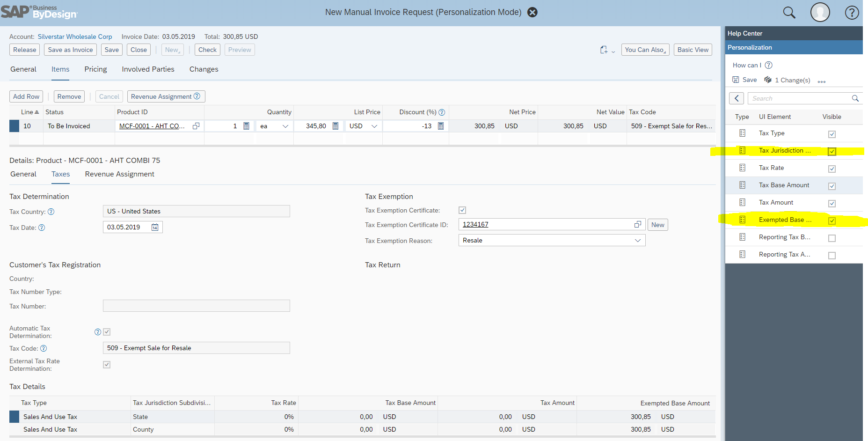Expand the Tax Exemption Reason dropdown
This screenshot has width=868, height=441.
(637, 241)
